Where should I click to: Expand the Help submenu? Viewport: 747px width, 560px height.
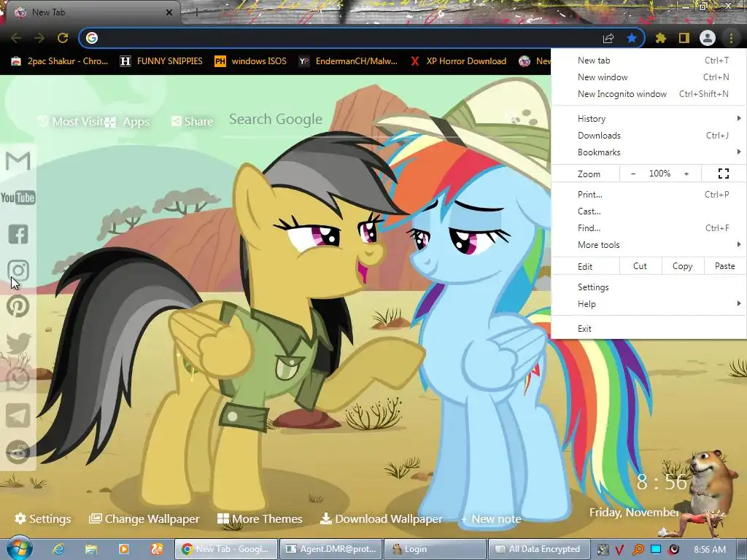click(x=649, y=304)
